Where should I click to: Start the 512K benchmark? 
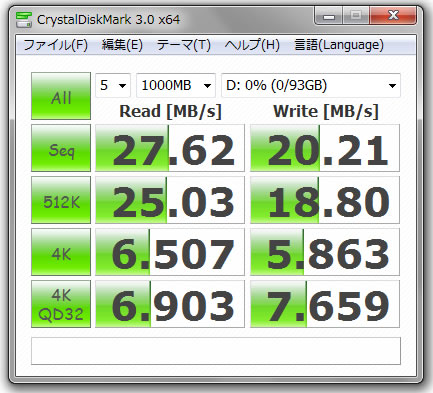[61, 200]
